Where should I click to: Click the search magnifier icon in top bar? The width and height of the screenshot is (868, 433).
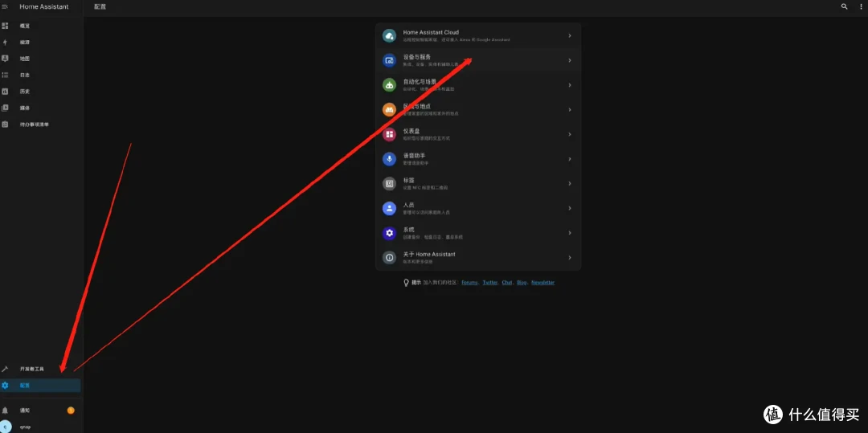click(x=844, y=6)
